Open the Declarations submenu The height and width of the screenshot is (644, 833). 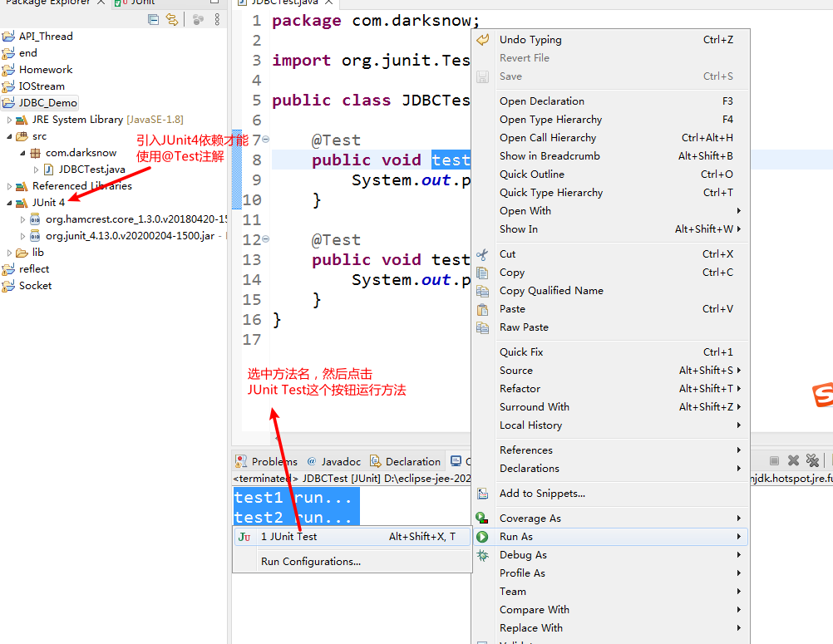point(610,469)
